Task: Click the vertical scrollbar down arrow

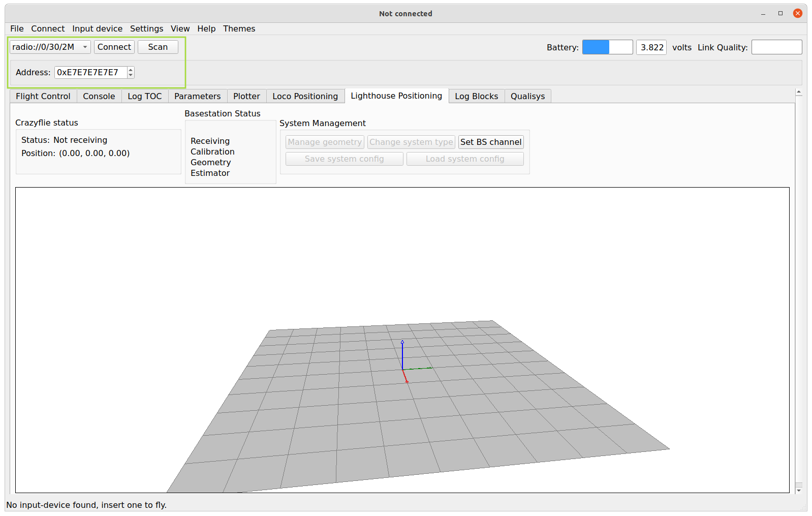Action: pyautogui.click(x=799, y=490)
